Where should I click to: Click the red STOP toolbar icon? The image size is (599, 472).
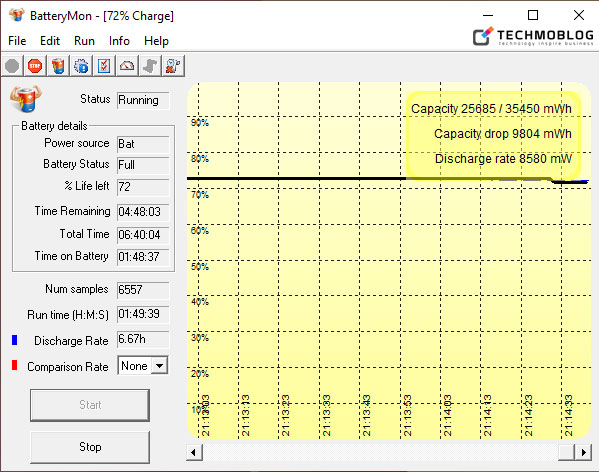click(35, 66)
